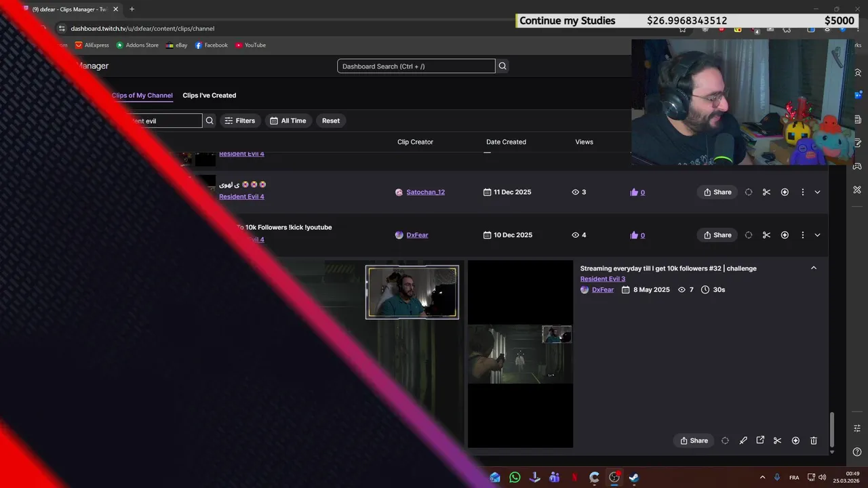Click the taskbar clock showing 00:49

click(848, 477)
